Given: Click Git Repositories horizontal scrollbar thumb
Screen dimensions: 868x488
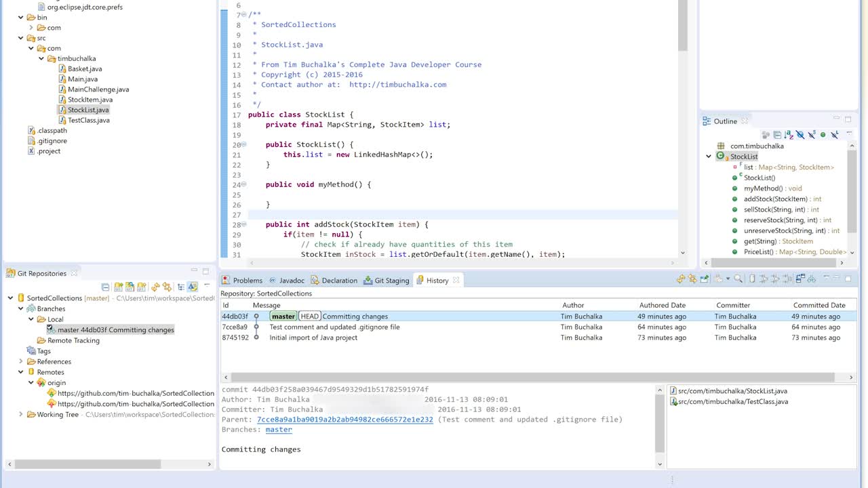Looking at the screenshot, I should click(87, 464).
